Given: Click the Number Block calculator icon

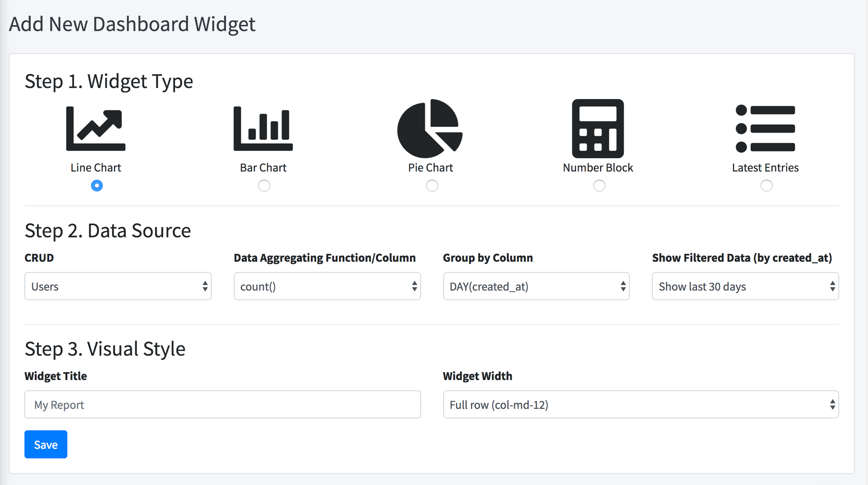Looking at the screenshot, I should [598, 128].
